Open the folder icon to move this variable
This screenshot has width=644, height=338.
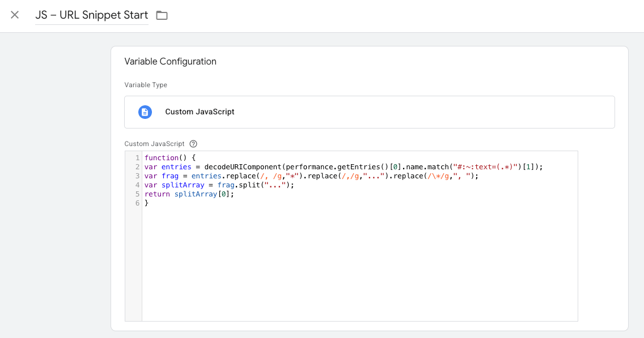click(x=162, y=16)
